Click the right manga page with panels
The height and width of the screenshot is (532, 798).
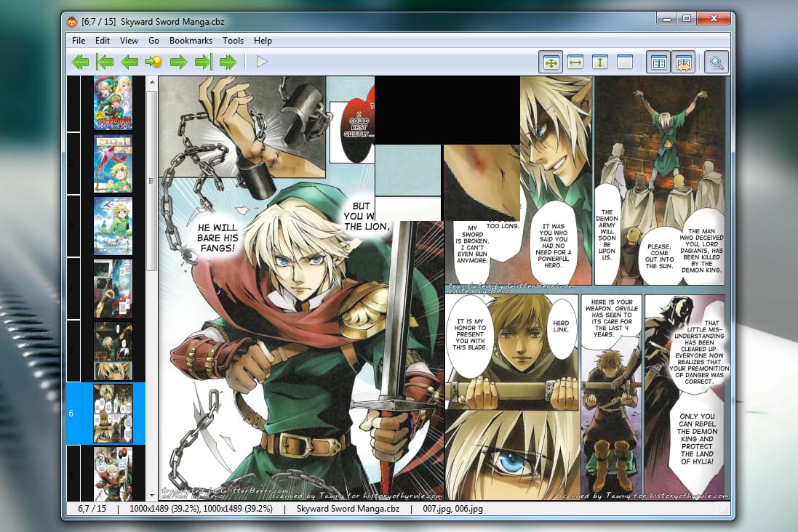click(587, 289)
